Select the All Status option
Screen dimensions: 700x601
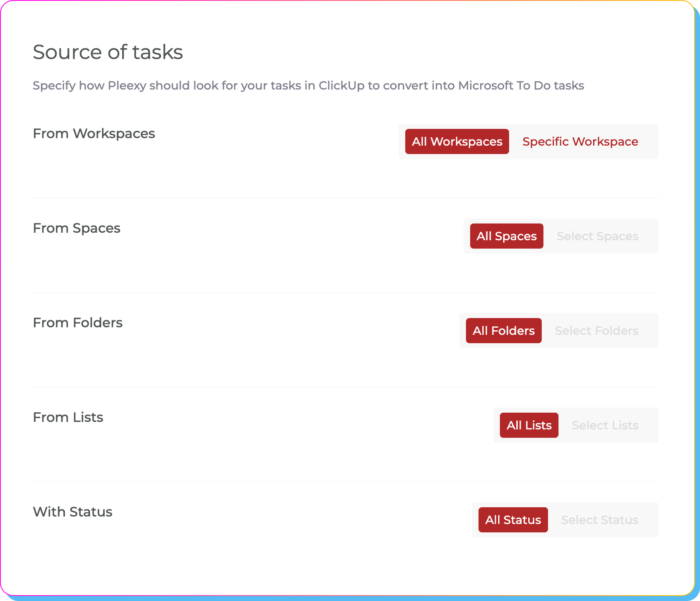(513, 520)
